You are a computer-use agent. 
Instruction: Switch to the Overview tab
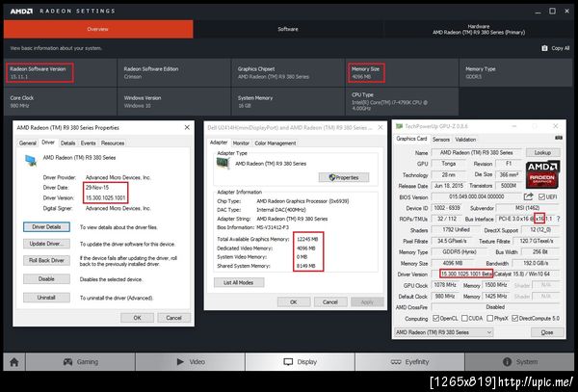[x=98, y=29]
